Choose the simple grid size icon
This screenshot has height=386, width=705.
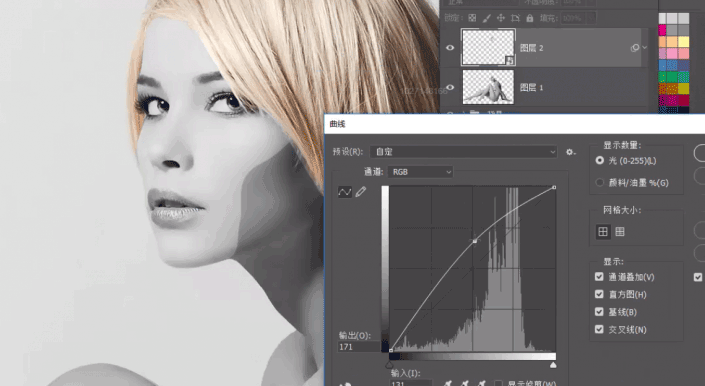[x=603, y=232]
